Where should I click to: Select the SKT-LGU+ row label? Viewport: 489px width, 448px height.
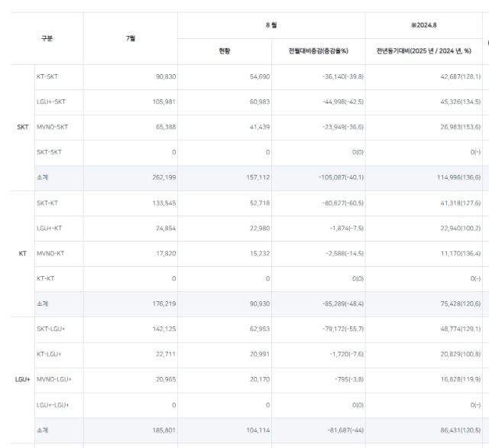[53, 329]
